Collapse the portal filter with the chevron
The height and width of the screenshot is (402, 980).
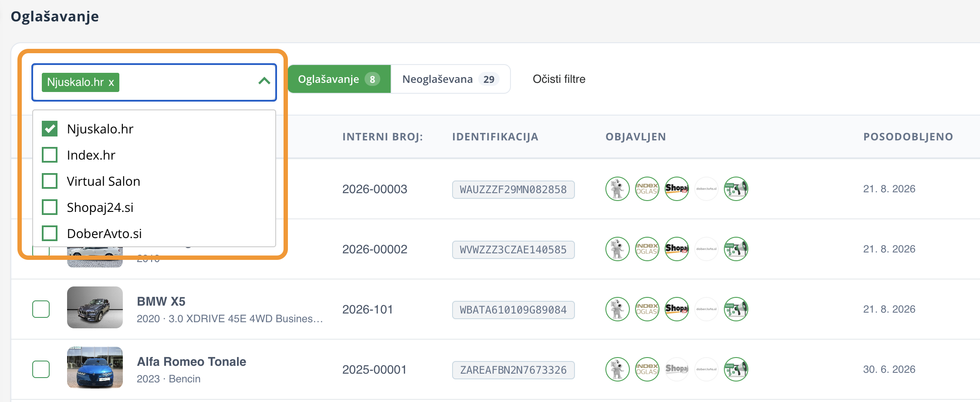coord(264,81)
